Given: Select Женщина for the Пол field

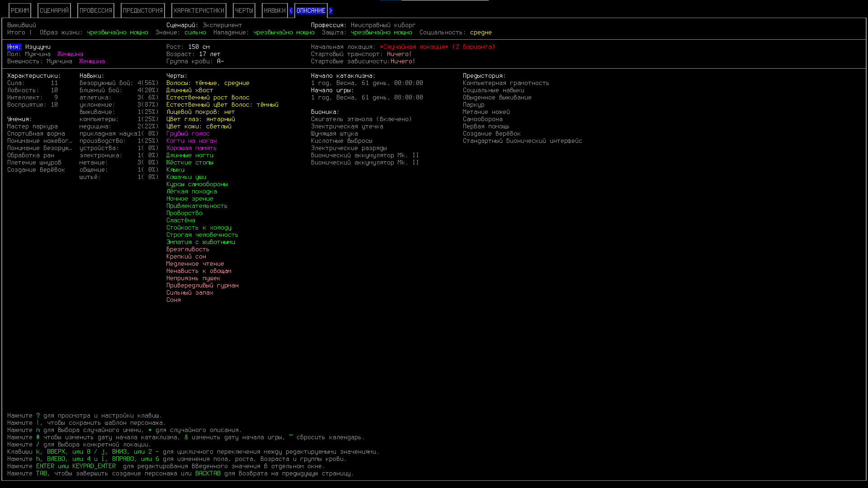Looking at the screenshot, I should point(70,54).
